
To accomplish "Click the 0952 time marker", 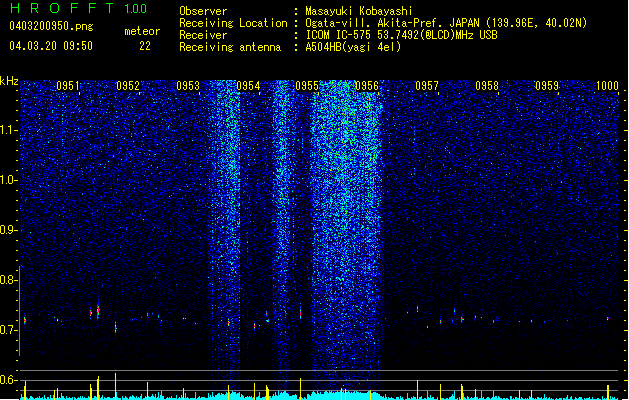I will [x=128, y=86].
